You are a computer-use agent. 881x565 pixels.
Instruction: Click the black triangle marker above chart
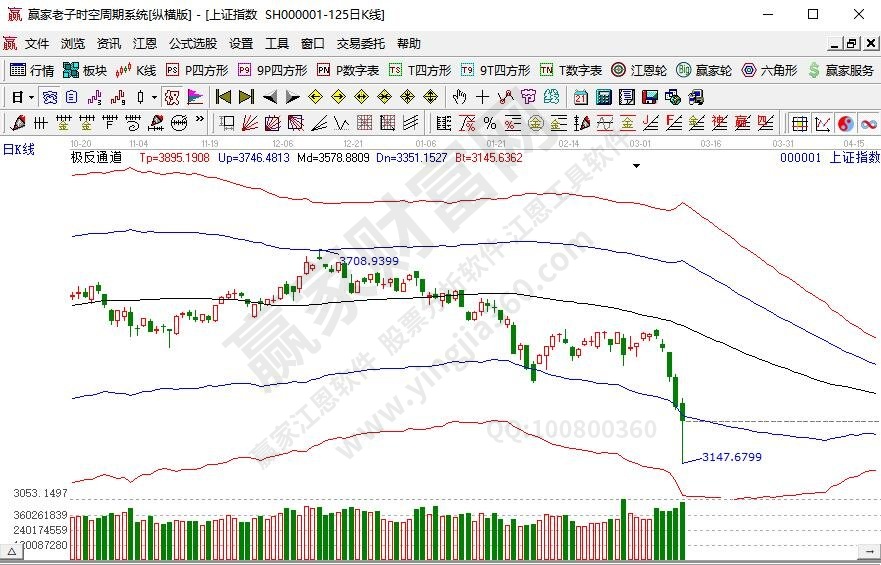coord(636,166)
